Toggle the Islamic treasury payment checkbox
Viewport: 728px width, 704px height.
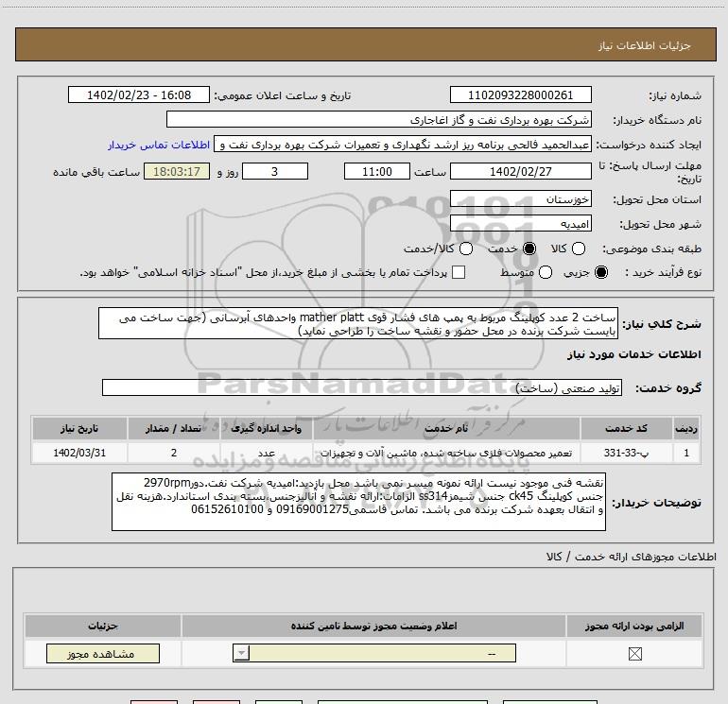pyautogui.click(x=459, y=272)
